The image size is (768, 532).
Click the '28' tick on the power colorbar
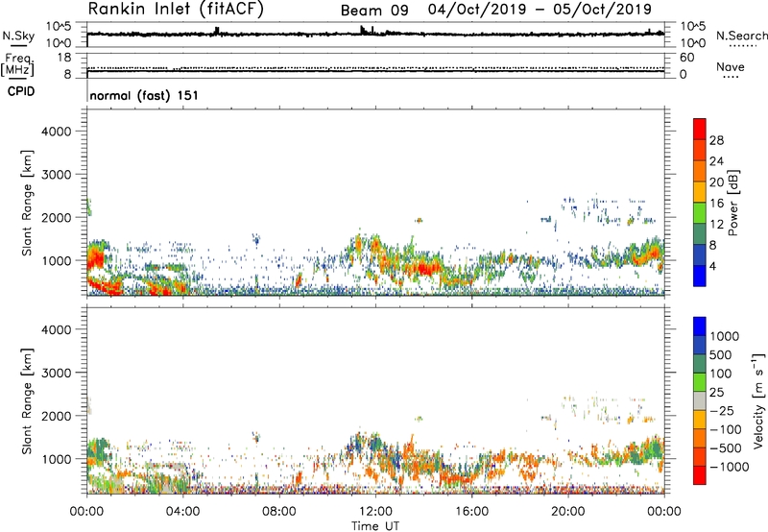click(x=716, y=140)
